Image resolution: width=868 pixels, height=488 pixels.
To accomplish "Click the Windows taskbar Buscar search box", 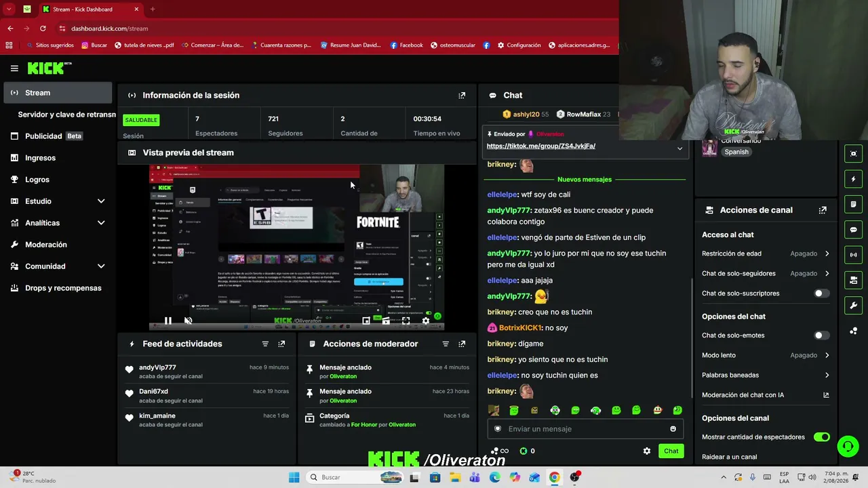I will [x=355, y=477].
